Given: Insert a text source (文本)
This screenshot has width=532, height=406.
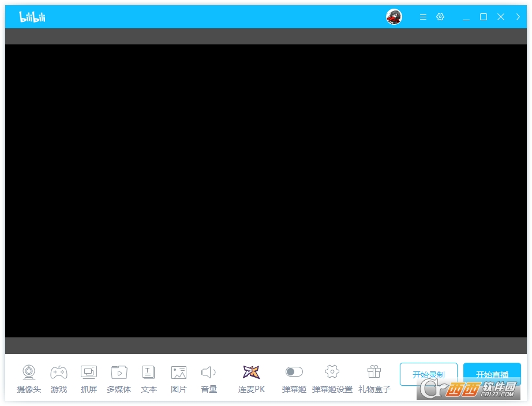Looking at the screenshot, I should pos(149,378).
